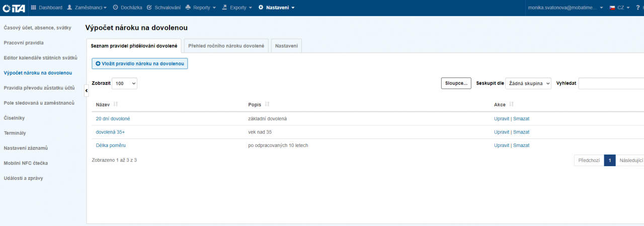This screenshot has height=226, width=644.
Task: Open the Zobrazit rows count dropdown
Action: click(124, 84)
